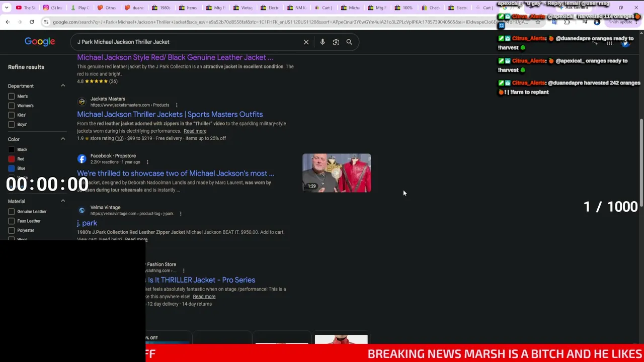Clear the search box with the X

[306, 42]
